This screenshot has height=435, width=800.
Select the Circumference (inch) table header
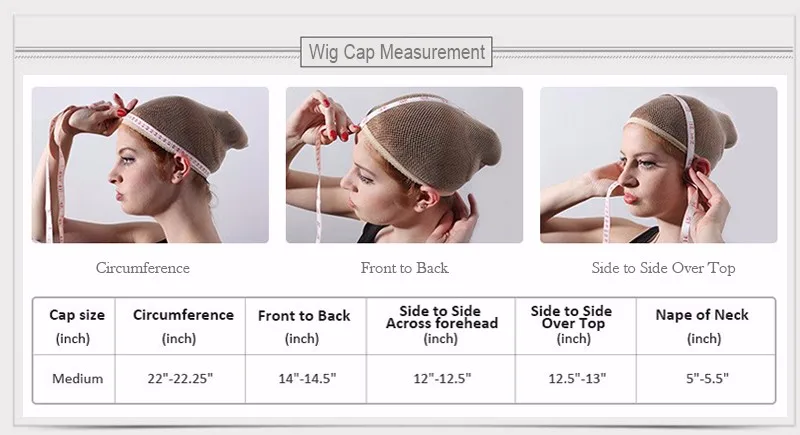click(181, 326)
